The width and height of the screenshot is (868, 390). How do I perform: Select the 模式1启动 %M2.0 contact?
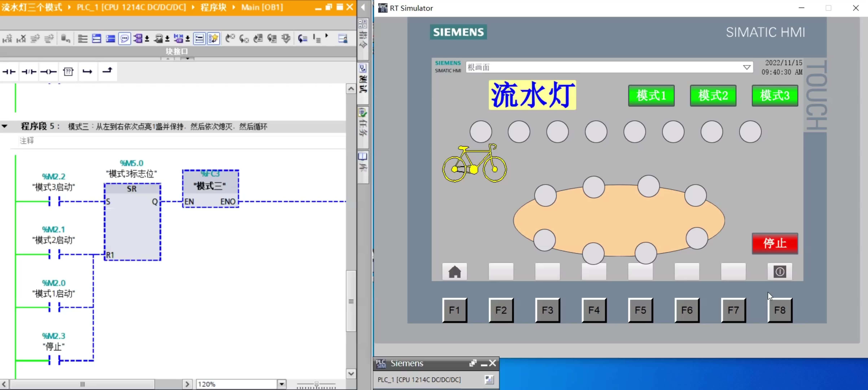coord(54,307)
